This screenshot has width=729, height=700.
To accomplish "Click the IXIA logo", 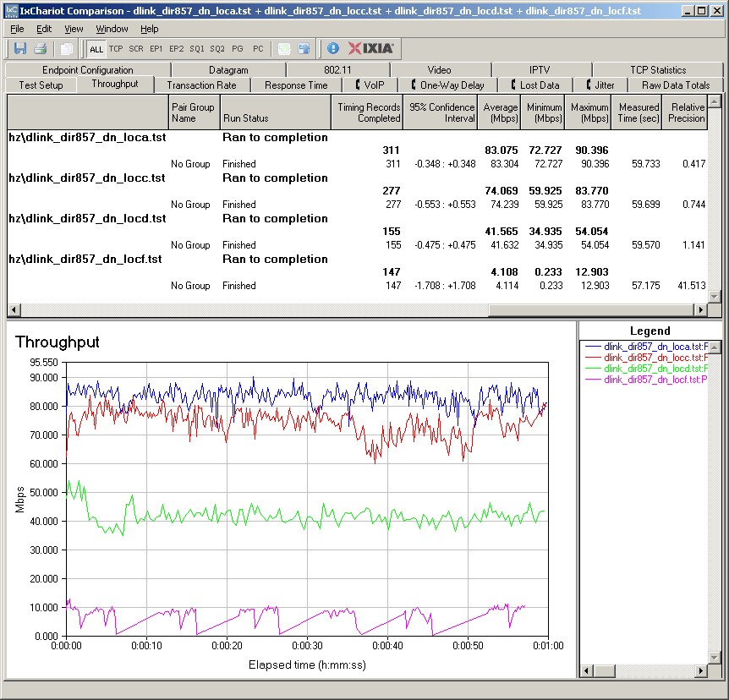I will coord(370,48).
